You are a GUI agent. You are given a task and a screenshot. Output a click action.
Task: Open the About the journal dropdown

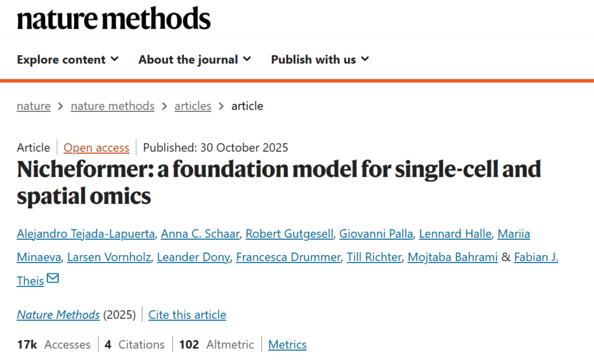(194, 59)
